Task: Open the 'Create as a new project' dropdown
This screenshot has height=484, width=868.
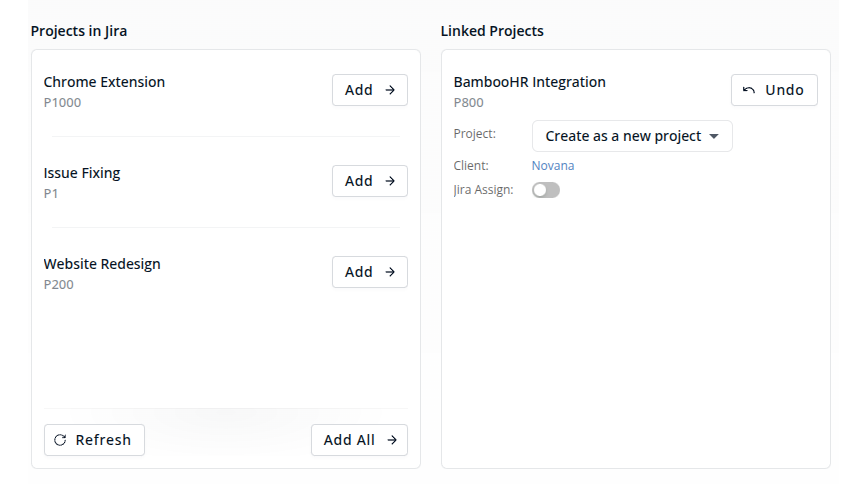Action: [x=623, y=136]
